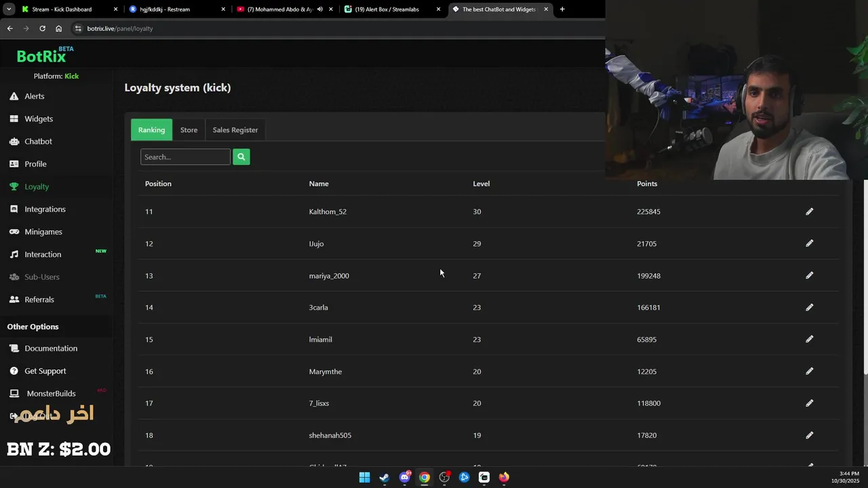Edit points for lmiamil
Image resolution: width=868 pixels, height=488 pixels.
[x=809, y=339]
